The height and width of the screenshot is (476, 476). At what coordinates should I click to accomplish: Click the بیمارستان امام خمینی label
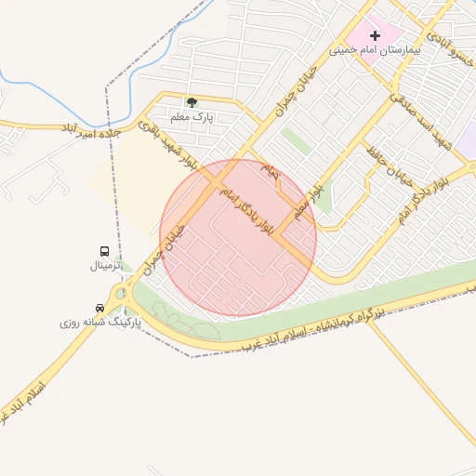click(x=375, y=50)
